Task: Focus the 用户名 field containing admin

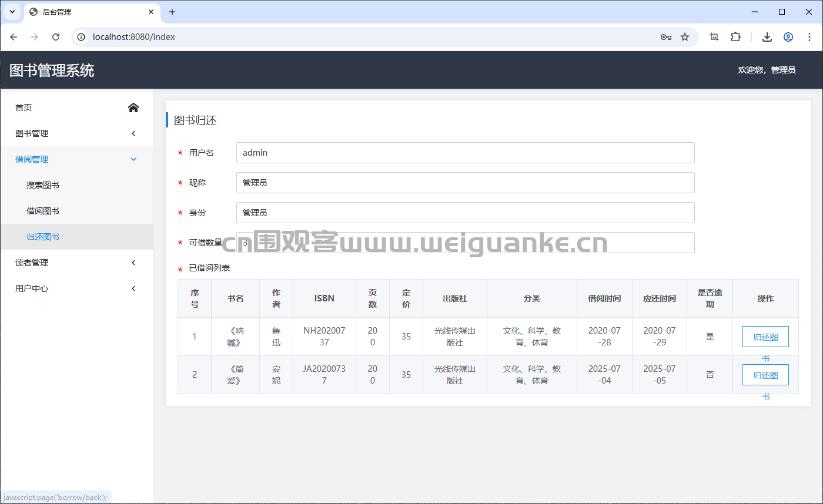Action: pos(465,153)
